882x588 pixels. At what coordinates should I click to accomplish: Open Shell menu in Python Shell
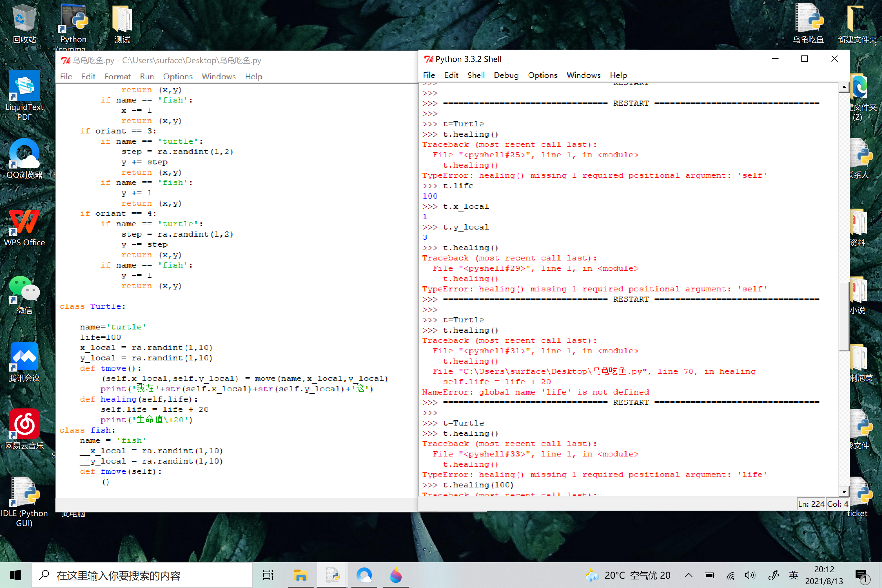tap(476, 75)
